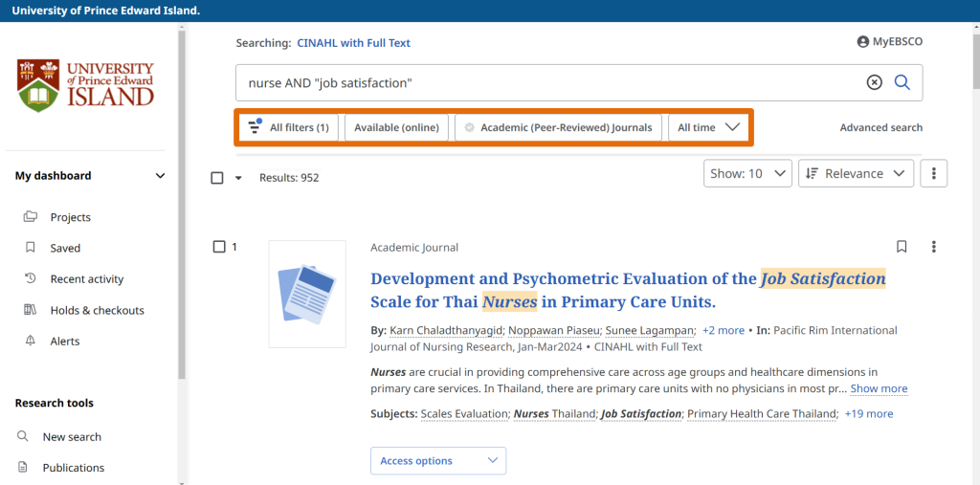The image size is (980, 485).
Task: Open Projects in the sidebar
Action: click(70, 217)
